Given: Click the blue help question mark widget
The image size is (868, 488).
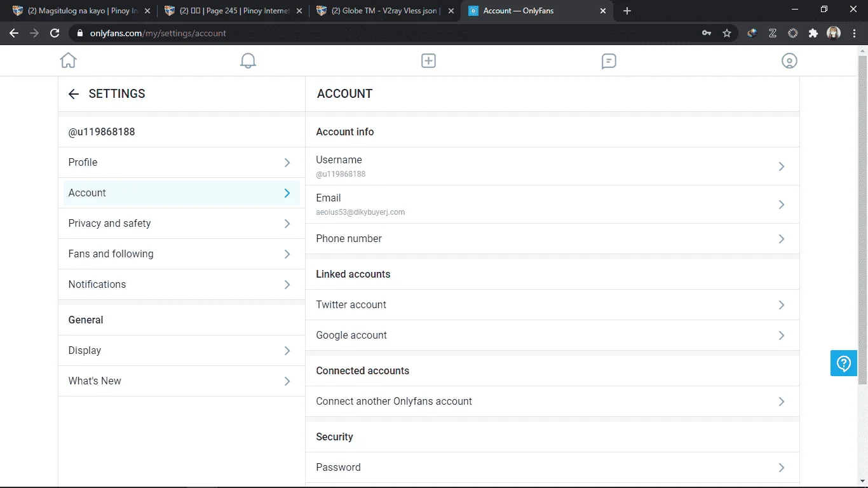Looking at the screenshot, I should [844, 363].
